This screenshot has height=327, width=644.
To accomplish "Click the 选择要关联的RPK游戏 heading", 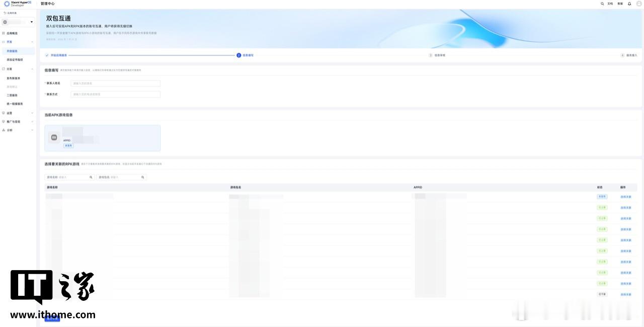I will point(62,164).
